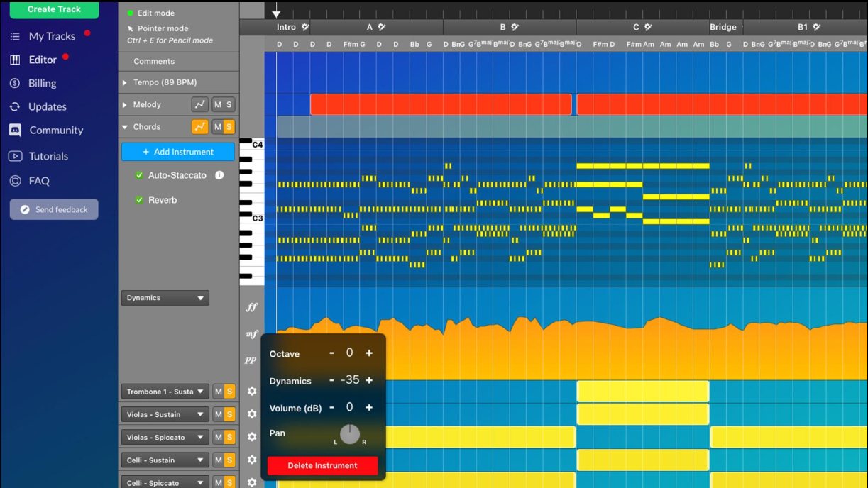Viewport: 868px width, 488px height.
Task: Mute the Melody track
Action: [217, 104]
